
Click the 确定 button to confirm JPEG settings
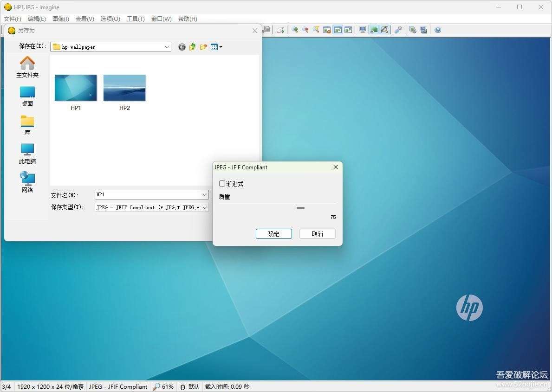click(x=273, y=233)
